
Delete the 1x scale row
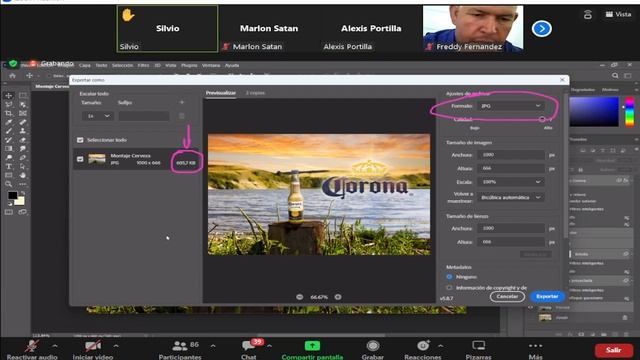[182, 116]
